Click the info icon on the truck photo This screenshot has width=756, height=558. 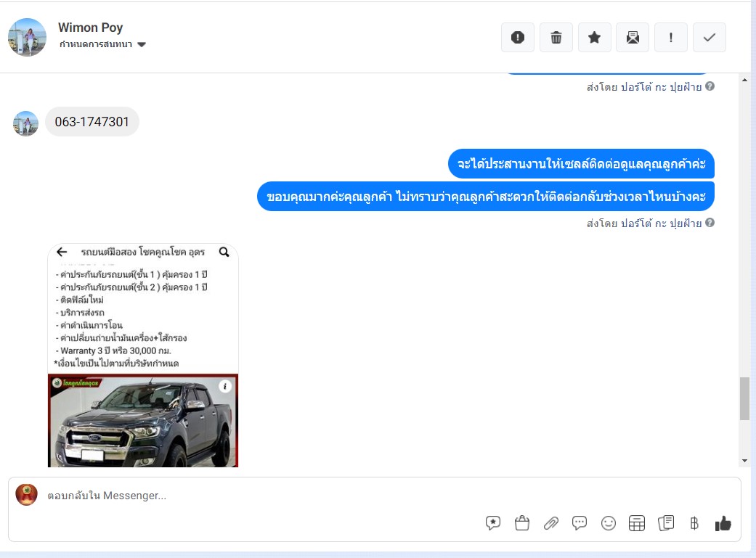(x=224, y=386)
